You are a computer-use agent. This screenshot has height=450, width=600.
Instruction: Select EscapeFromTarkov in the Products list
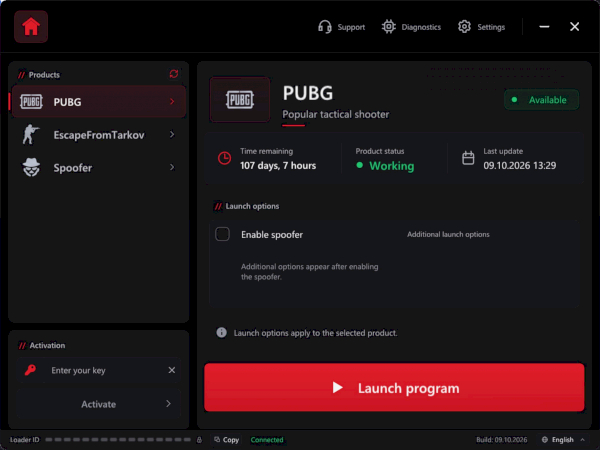tap(99, 135)
